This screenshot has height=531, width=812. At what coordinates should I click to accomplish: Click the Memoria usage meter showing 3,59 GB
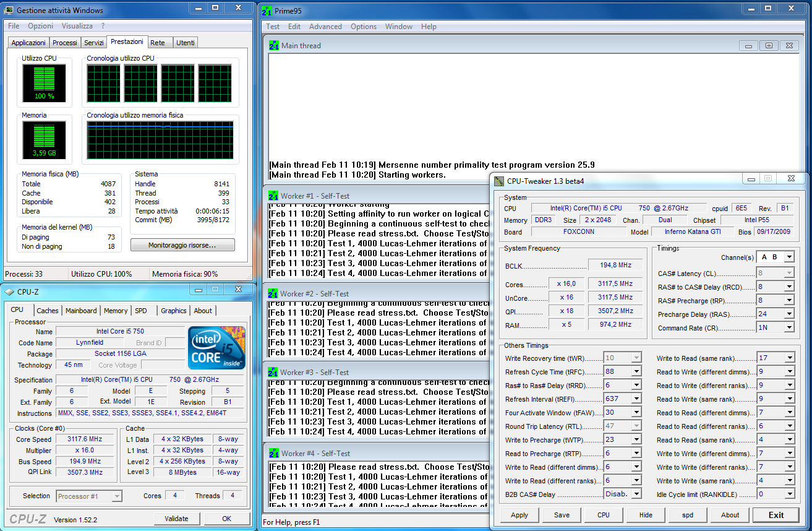(x=44, y=140)
